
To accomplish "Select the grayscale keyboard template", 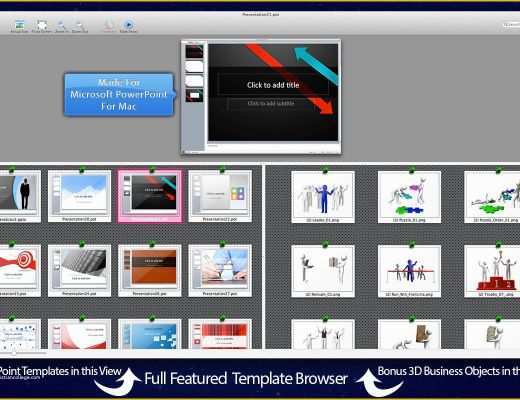I will (x=80, y=271).
